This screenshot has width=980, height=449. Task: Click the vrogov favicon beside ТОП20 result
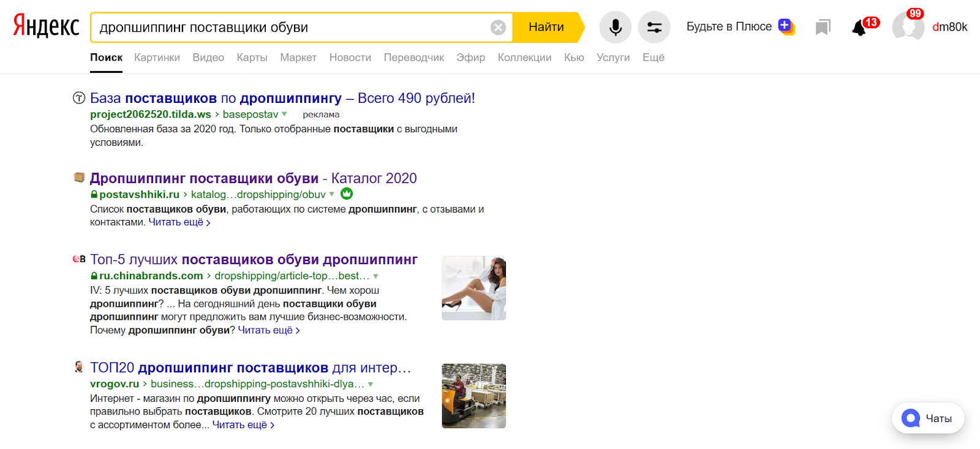pos(79,367)
